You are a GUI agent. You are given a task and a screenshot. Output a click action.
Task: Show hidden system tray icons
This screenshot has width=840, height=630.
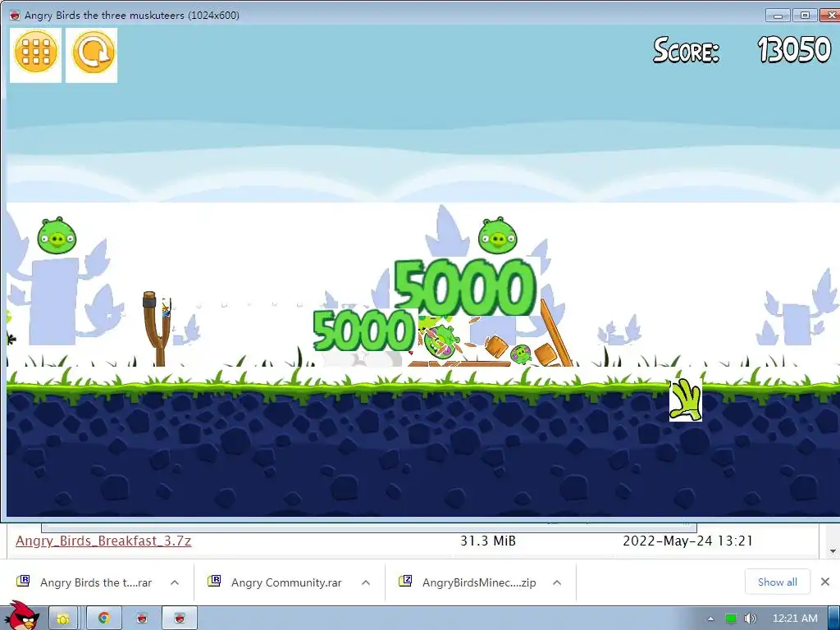pyautogui.click(x=710, y=619)
